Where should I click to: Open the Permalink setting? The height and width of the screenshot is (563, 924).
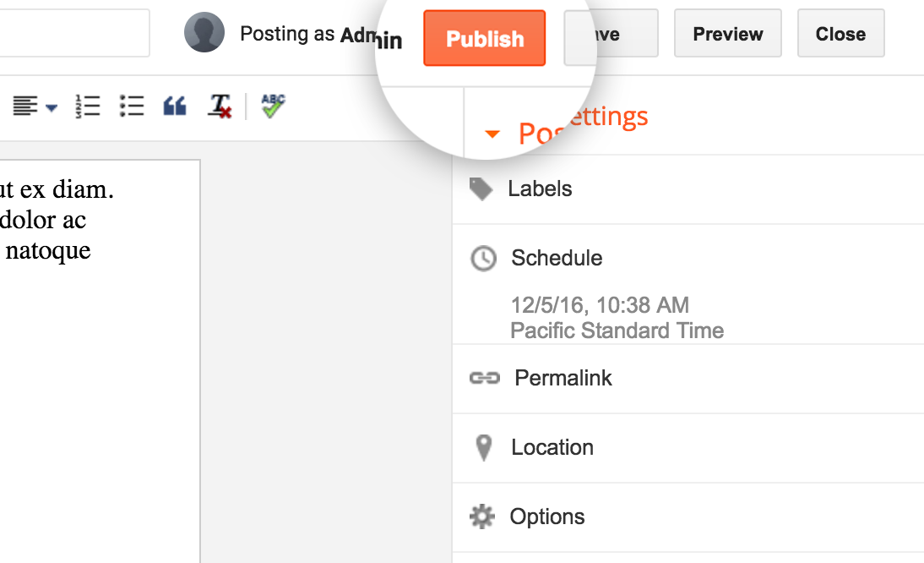688,379
